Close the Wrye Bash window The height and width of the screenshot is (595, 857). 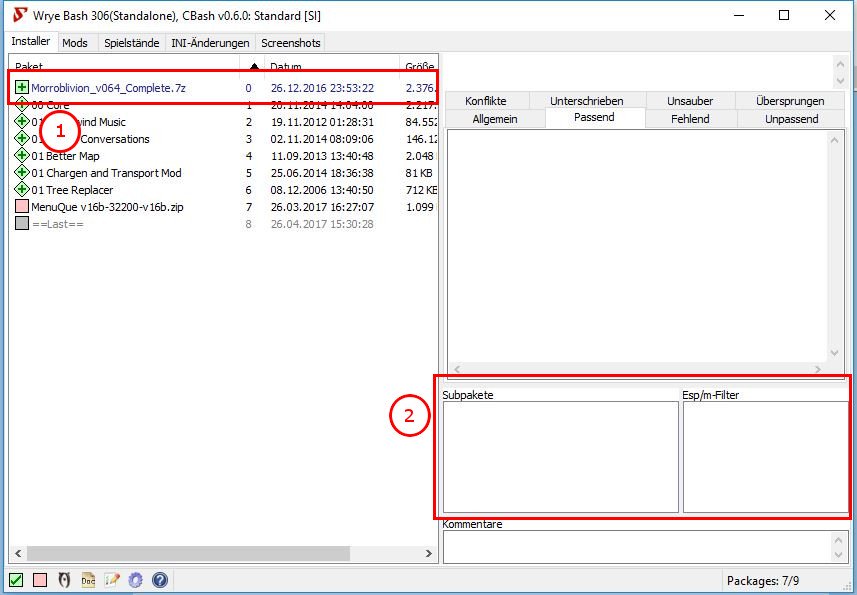point(830,15)
